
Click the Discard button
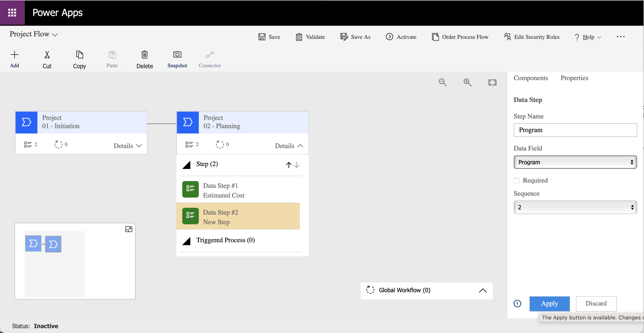[x=596, y=303]
